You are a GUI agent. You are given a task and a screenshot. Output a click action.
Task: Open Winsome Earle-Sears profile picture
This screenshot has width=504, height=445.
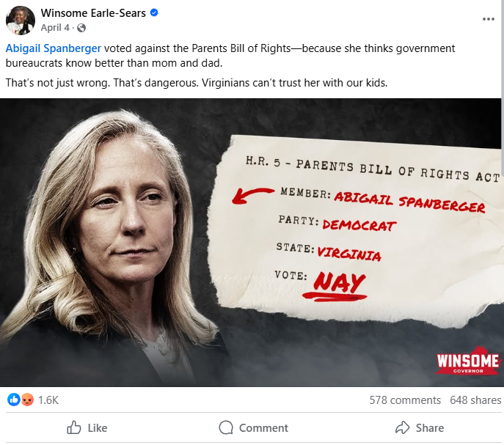[21, 21]
